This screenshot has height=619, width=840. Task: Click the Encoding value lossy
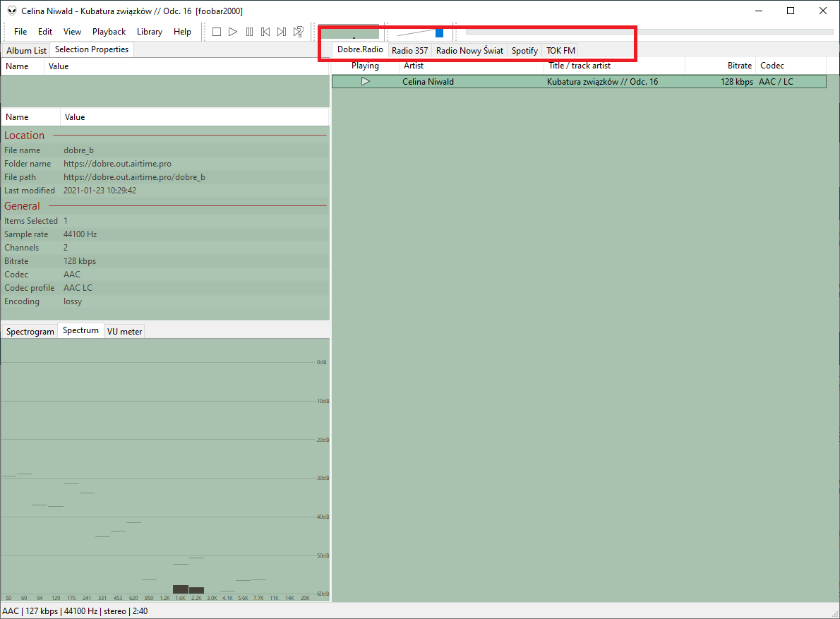point(73,301)
